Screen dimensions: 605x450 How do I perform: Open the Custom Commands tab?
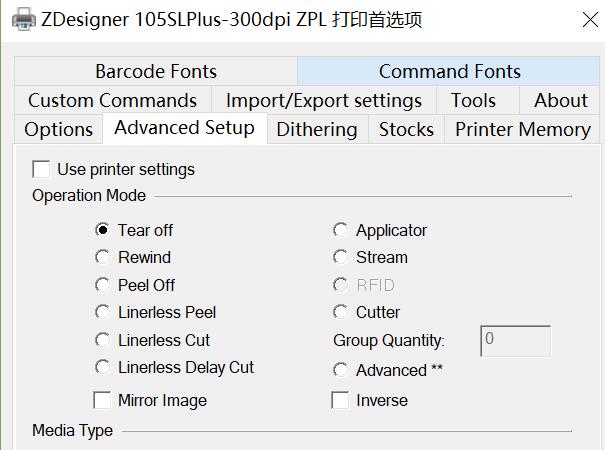(113, 100)
